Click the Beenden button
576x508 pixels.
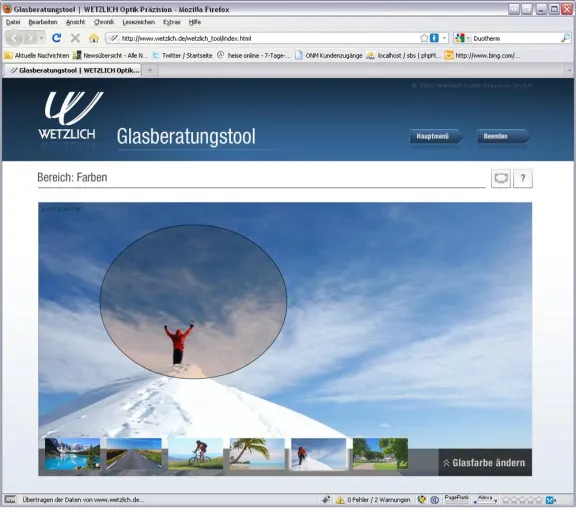503,136
